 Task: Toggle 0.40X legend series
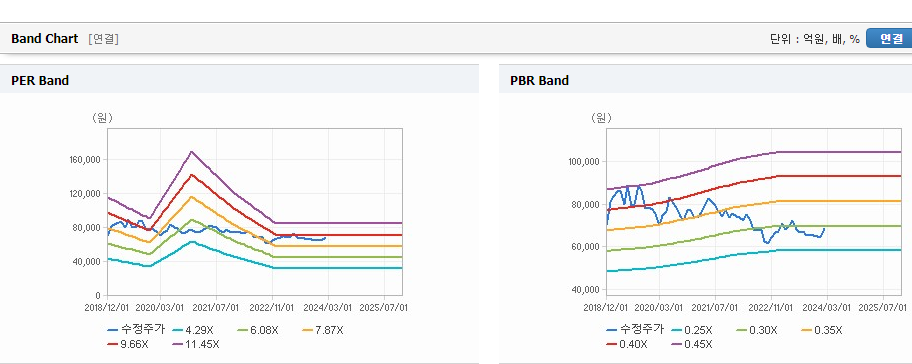tap(627, 344)
